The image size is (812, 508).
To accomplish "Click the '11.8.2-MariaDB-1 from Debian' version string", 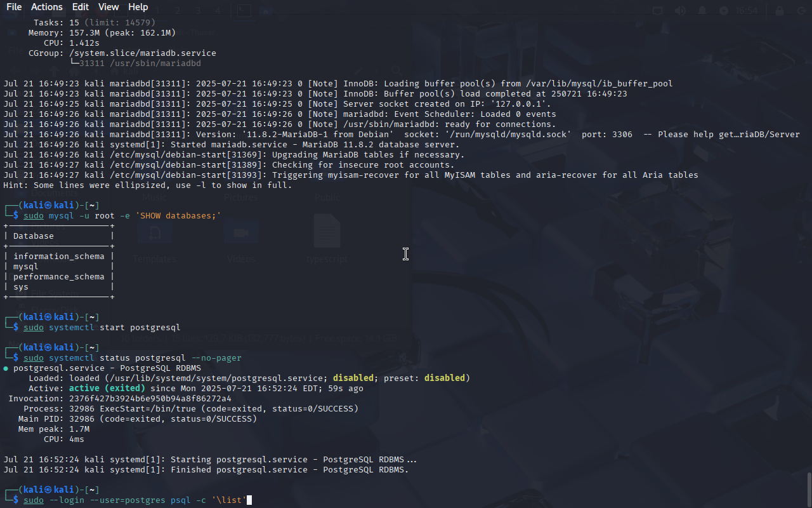I will tap(318, 135).
